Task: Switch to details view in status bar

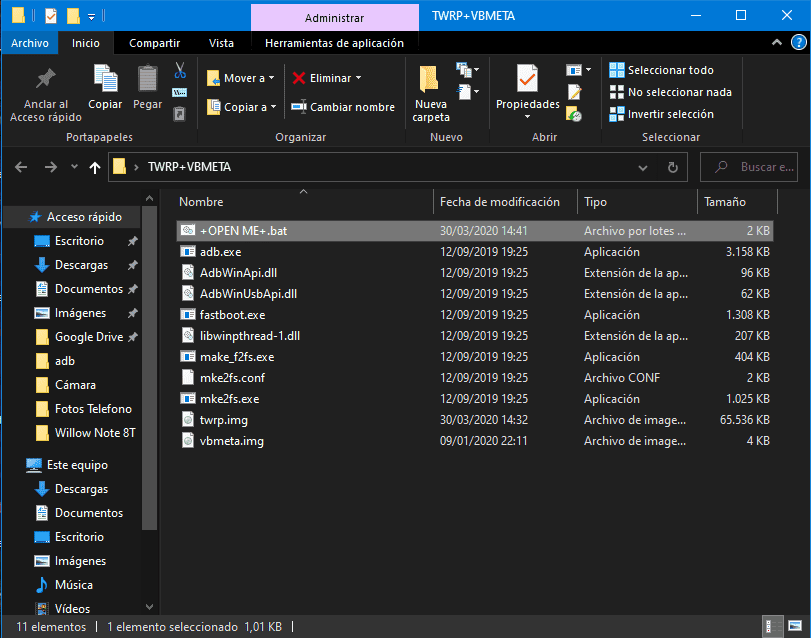Action: point(770,627)
